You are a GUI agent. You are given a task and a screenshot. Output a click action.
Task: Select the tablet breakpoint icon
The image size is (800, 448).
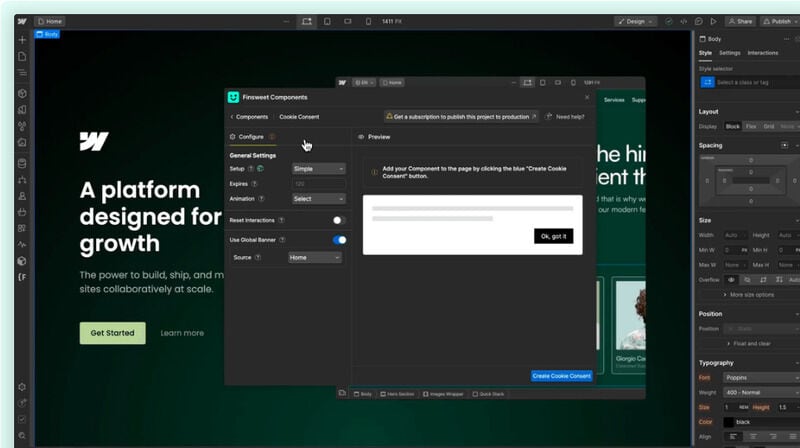[x=327, y=21]
